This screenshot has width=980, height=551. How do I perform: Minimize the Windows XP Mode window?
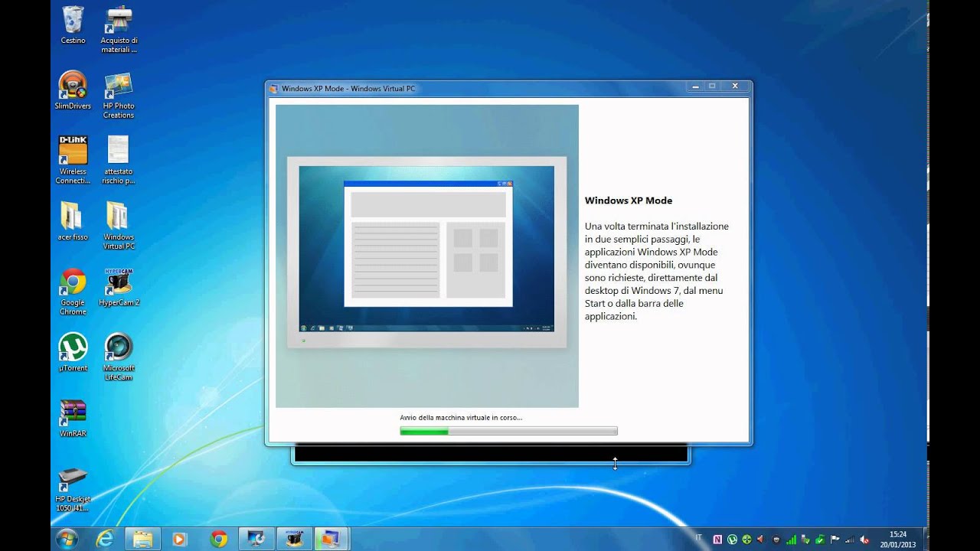(696, 86)
